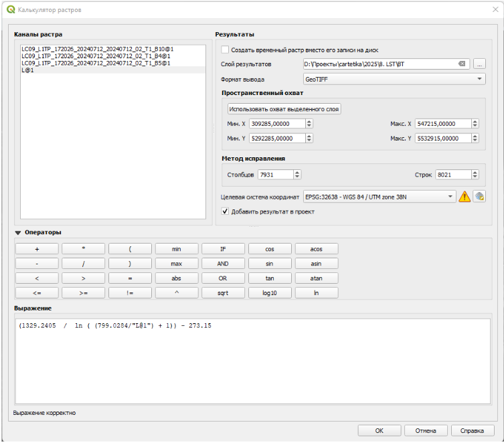This screenshot has height=443, width=504.
Task: Insert the cos function
Action: (x=270, y=249)
